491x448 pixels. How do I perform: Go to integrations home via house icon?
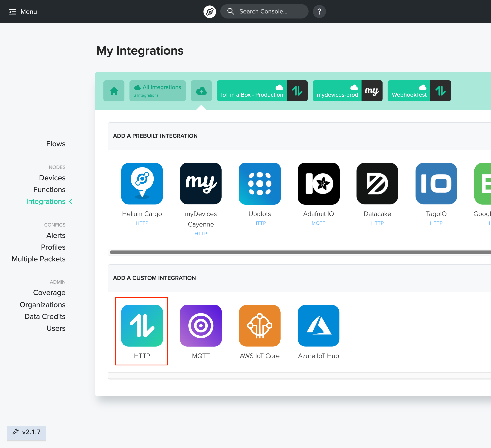point(114,91)
